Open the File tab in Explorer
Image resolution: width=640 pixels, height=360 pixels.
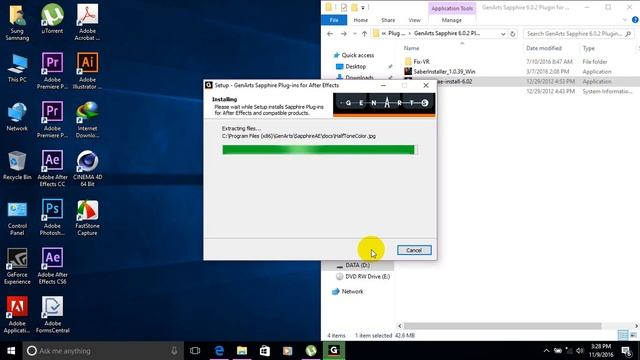(334, 20)
